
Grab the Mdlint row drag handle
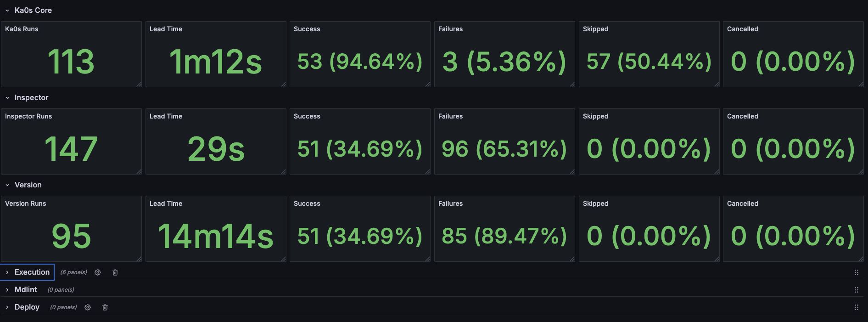click(856, 290)
